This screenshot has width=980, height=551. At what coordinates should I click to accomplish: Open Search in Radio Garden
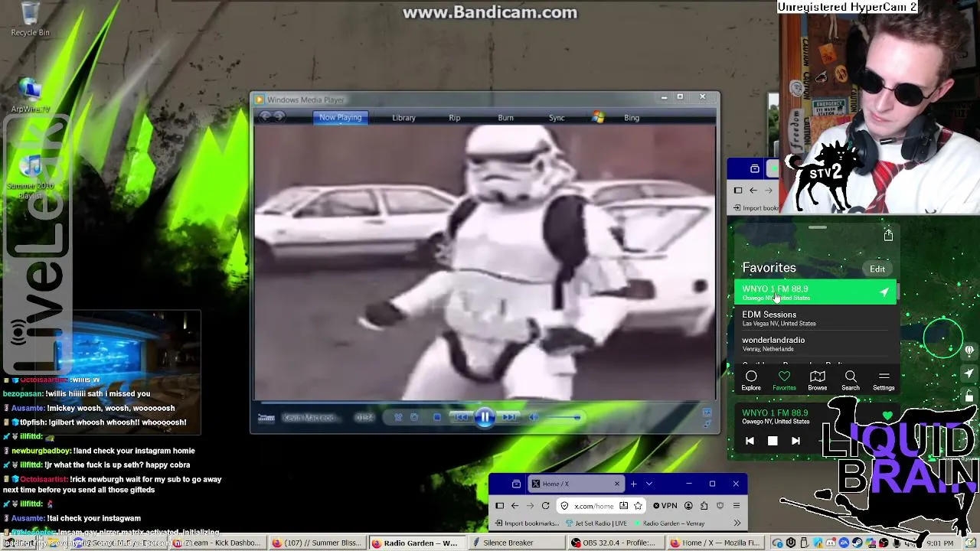(x=851, y=380)
